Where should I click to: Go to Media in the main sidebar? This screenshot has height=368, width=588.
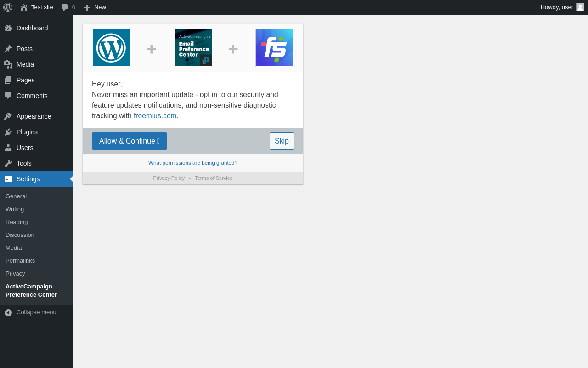37,64
